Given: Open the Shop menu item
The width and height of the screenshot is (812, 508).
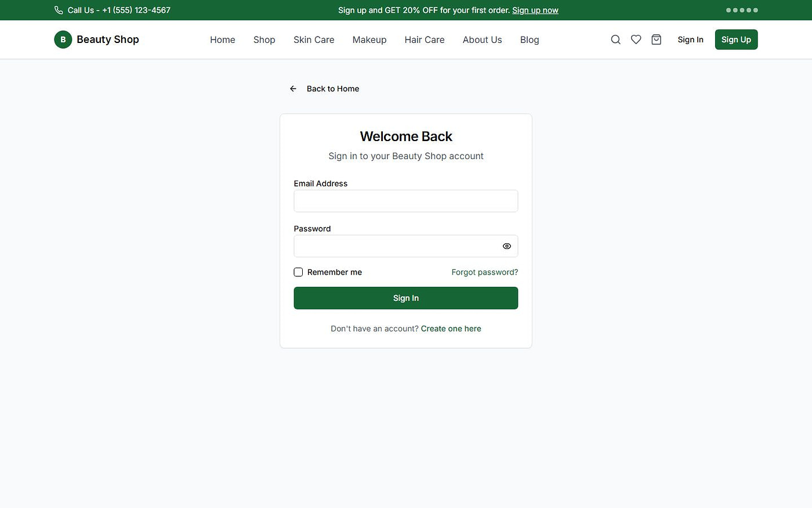Looking at the screenshot, I should point(264,39).
